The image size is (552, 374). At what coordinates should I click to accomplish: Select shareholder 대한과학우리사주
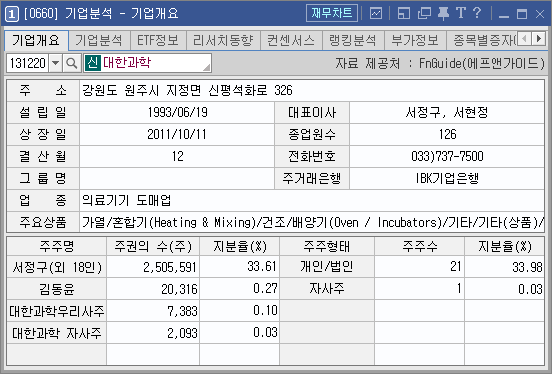pyautogui.click(x=57, y=311)
